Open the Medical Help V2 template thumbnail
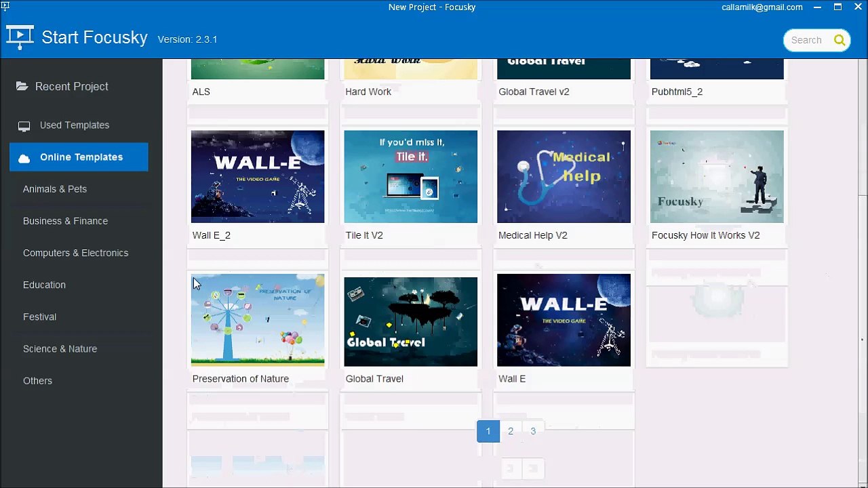This screenshot has height=488, width=868. click(x=564, y=176)
